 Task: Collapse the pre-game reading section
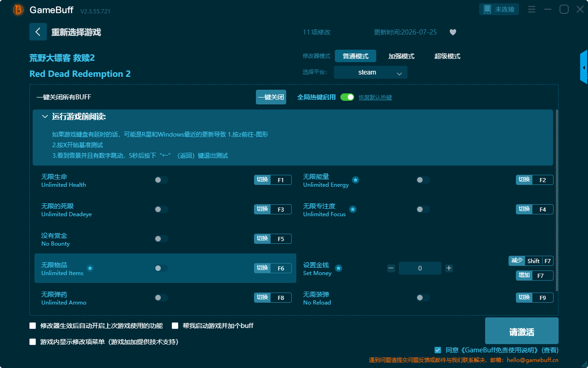pyautogui.click(x=45, y=117)
